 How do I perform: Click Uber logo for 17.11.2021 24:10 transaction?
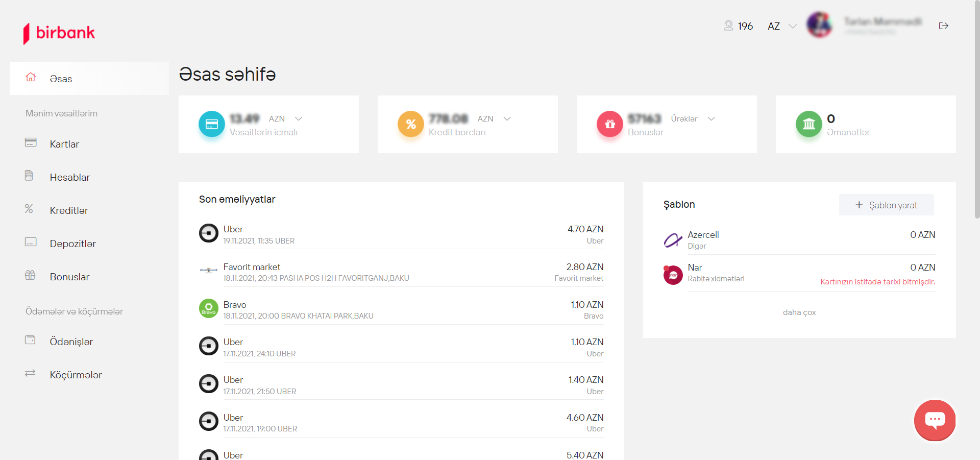coord(208,346)
